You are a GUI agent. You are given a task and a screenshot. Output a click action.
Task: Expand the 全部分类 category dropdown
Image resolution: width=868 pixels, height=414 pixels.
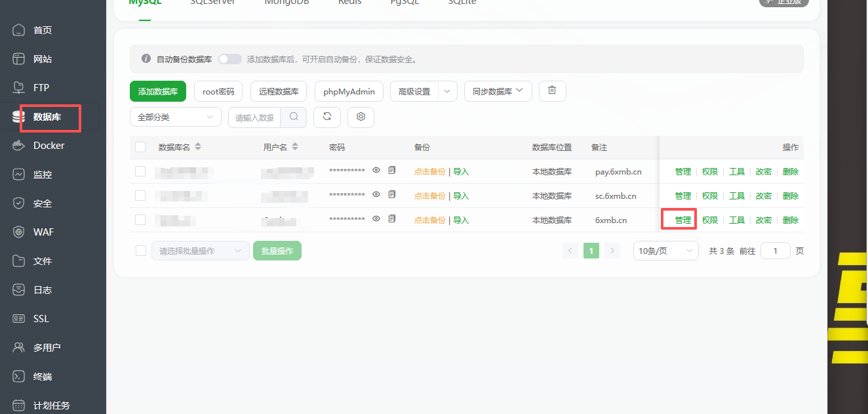(x=175, y=117)
